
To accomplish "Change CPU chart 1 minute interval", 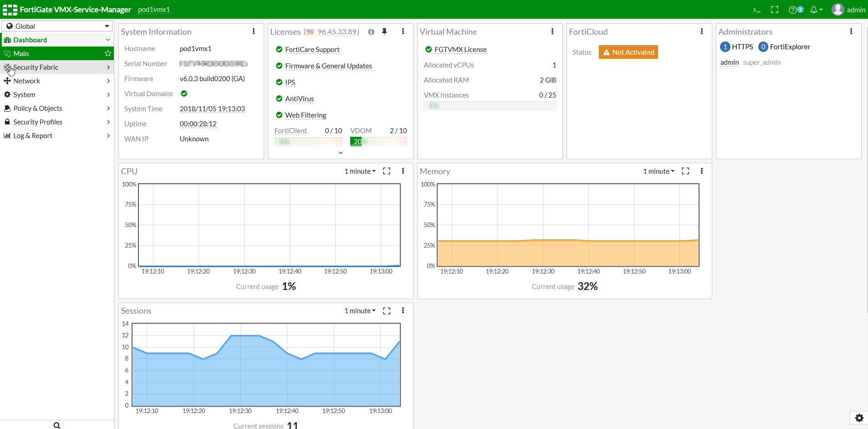I will [x=360, y=171].
